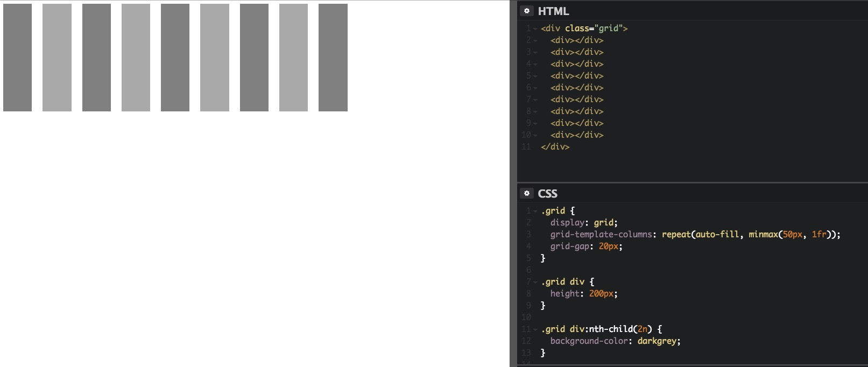Open the HTML panel settings gear
Image resolution: width=868 pixels, height=367 pixels.
tap(527, 11)
